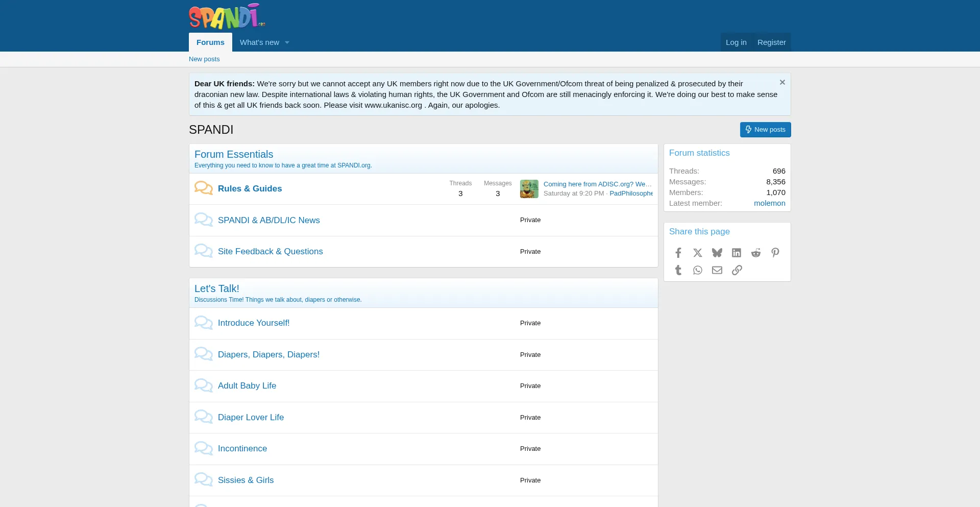Copy page link icon
Viewport: 980px width, 507px height.
pos(737,270)
